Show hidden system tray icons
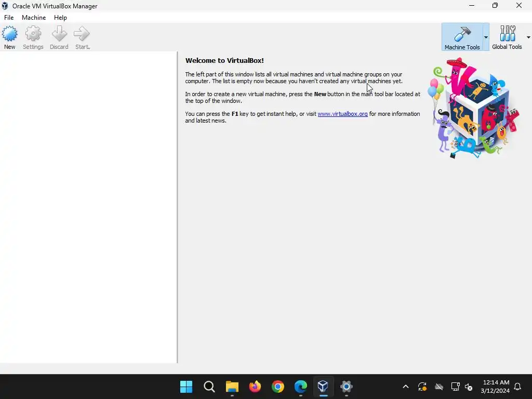 (x=405, y=387)
